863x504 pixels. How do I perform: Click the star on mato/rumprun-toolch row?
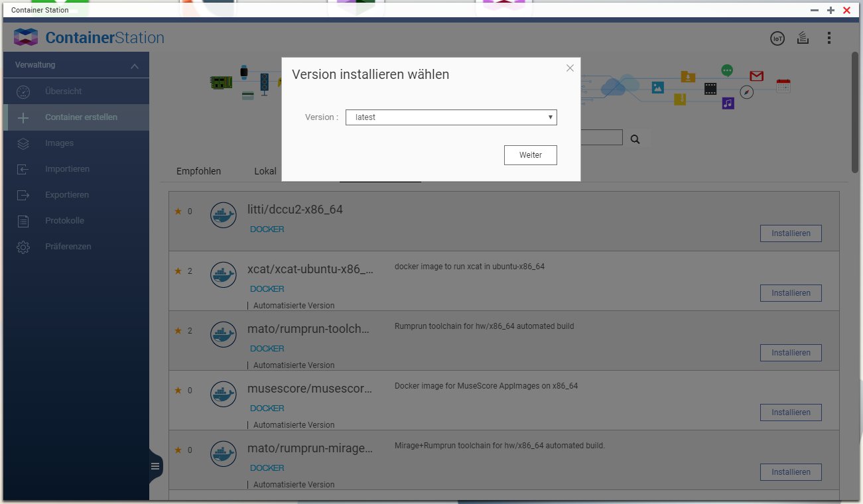pyautogui.click(x=178, y=331)
